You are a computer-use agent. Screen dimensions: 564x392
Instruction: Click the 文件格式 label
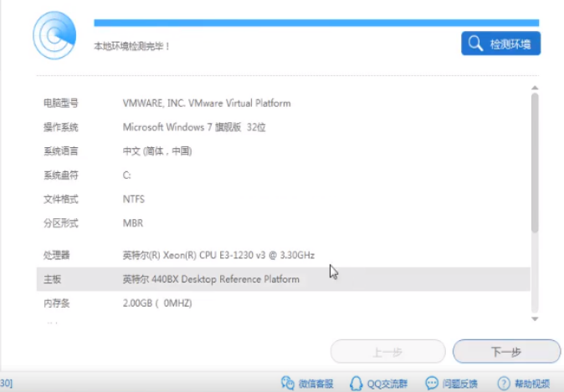coord(61,199)
